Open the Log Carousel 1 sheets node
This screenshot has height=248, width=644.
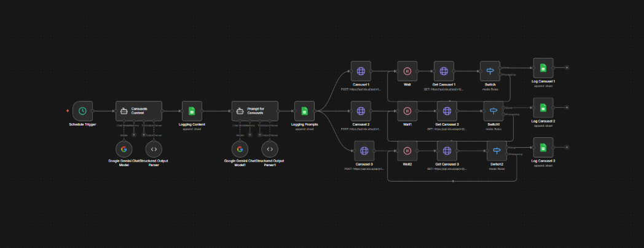click(x=543, y=68)
